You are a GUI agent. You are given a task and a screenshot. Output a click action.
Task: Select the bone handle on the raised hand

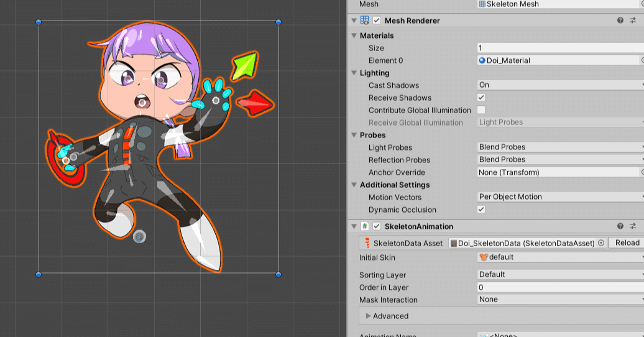point(216,100)
